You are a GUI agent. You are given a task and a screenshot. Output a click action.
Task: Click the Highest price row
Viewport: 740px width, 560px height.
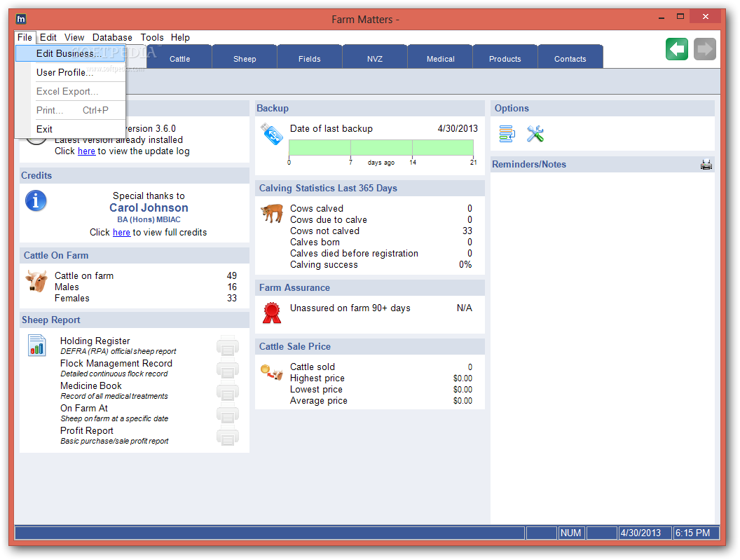[381, 378]
